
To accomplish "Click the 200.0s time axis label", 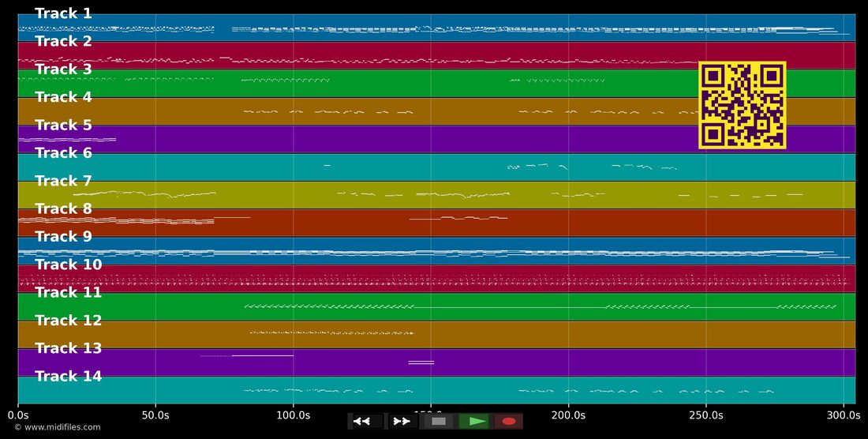I will point(568,415).
